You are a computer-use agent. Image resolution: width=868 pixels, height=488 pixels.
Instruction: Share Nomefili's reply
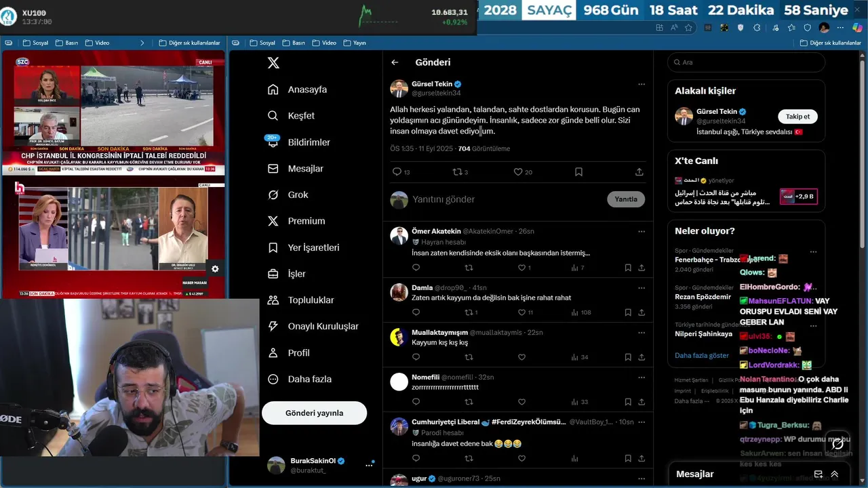(x=642, y=402)
